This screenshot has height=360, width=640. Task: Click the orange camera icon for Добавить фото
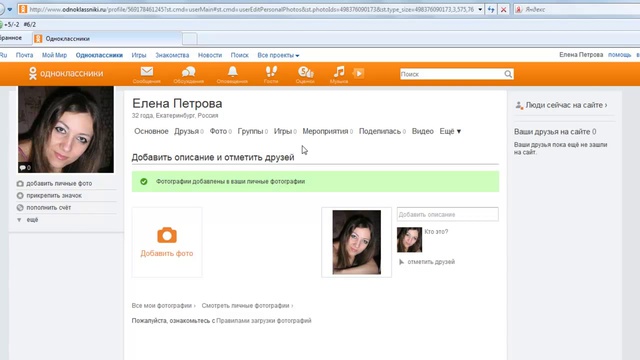point(167,235)
